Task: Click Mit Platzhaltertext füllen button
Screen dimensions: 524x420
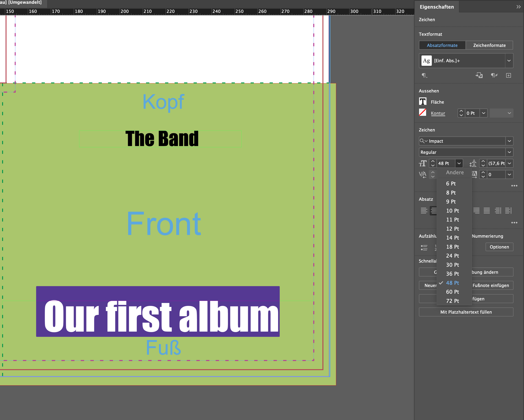Action: click(x=466, y=312)
